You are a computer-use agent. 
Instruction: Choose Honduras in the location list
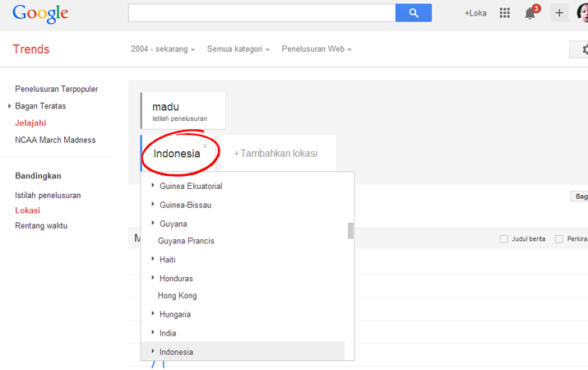click(176, 279)
